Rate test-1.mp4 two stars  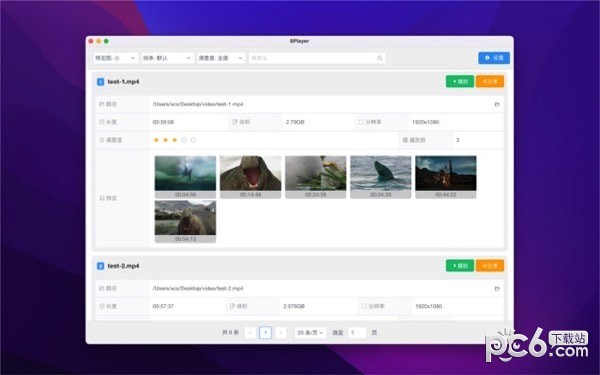pos(165,140)
